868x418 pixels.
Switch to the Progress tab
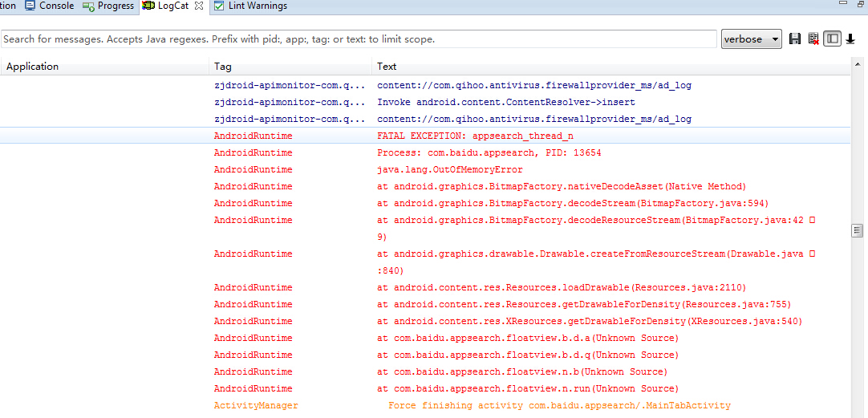(108, 6)
